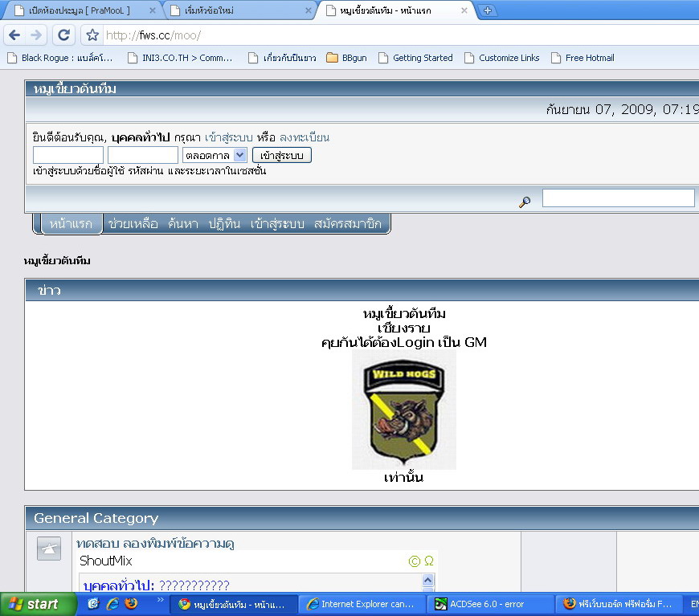The width and height of the screenshot is (699, 616).
Task: Open the BBgun bookmarks folder
Action: click(x=347, y=58)
